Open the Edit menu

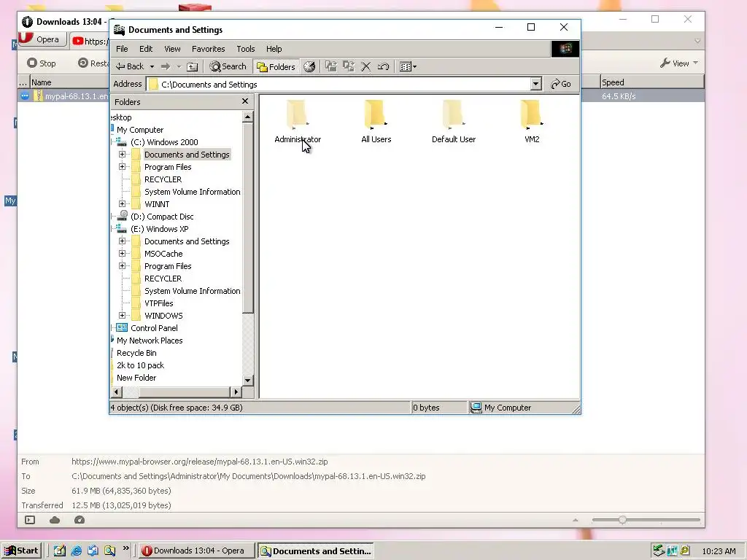(x=146, y=49)
